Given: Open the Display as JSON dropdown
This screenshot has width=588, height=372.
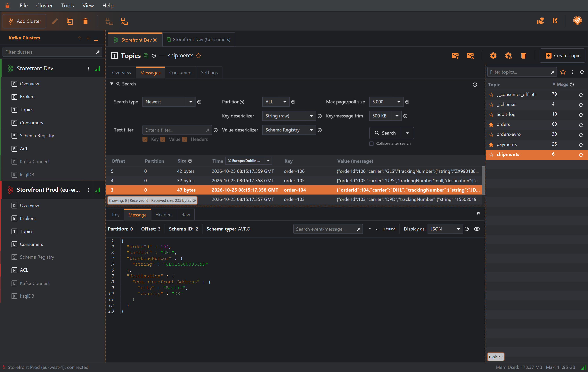Looking at the screenshot, I should click(445, 229).
